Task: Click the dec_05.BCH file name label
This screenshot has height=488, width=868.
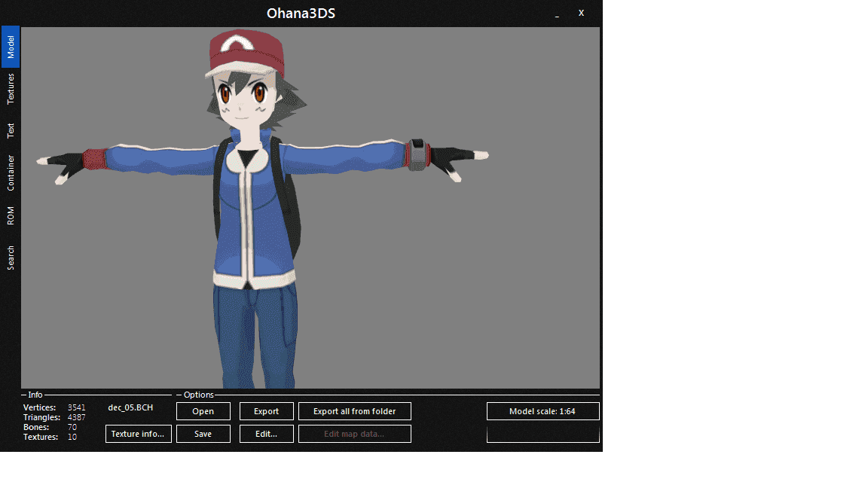Action: (x=130, y=407)
